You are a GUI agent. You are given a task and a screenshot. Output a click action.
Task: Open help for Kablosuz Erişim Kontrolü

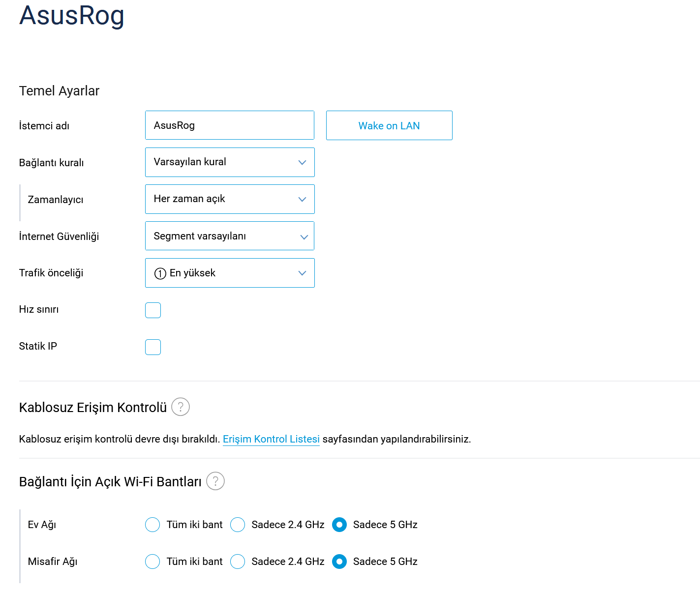(x=181, y=407)
